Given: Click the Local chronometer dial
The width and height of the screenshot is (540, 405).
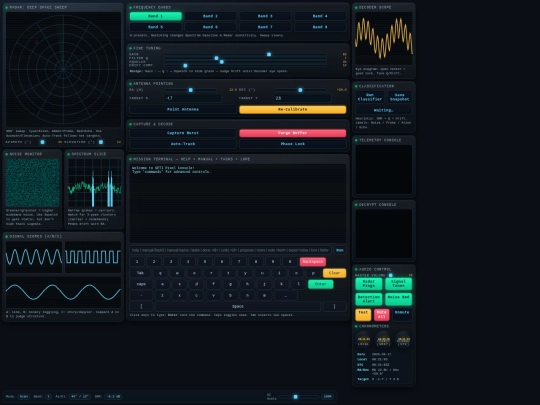Looking at the screenshot, I should 364,339.
